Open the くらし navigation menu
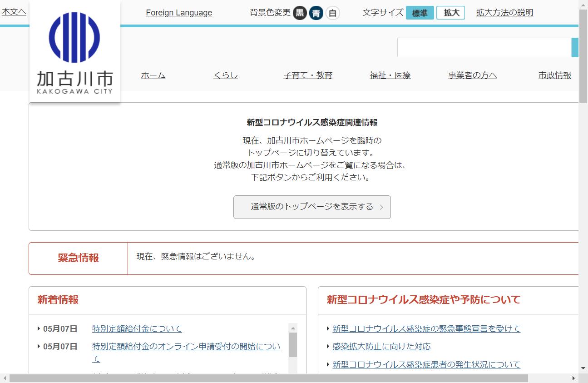Viewport: 588px width, 383px height. [x=226, y=75]
